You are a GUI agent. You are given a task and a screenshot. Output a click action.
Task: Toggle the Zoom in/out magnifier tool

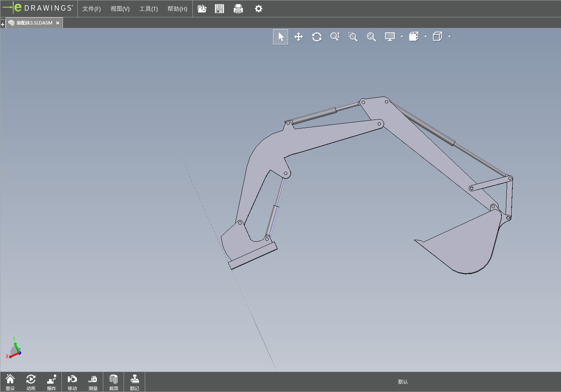tap(335, 37)
